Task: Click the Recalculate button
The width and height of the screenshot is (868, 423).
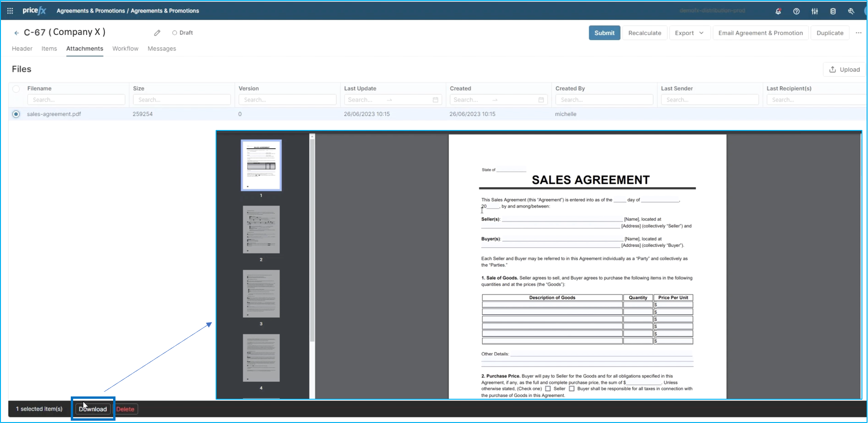Action: click(x=644, y=33)
